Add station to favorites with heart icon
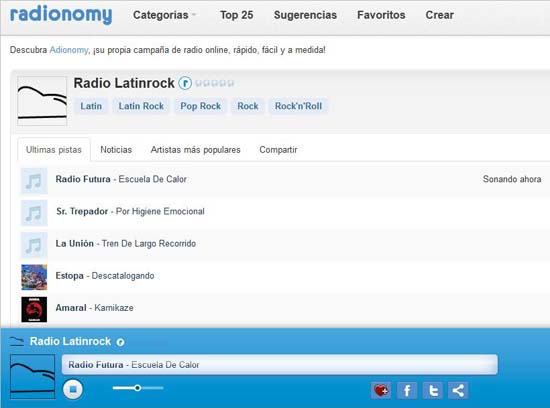The width and height of the screenshot is (550, 408). click(381, 390)
